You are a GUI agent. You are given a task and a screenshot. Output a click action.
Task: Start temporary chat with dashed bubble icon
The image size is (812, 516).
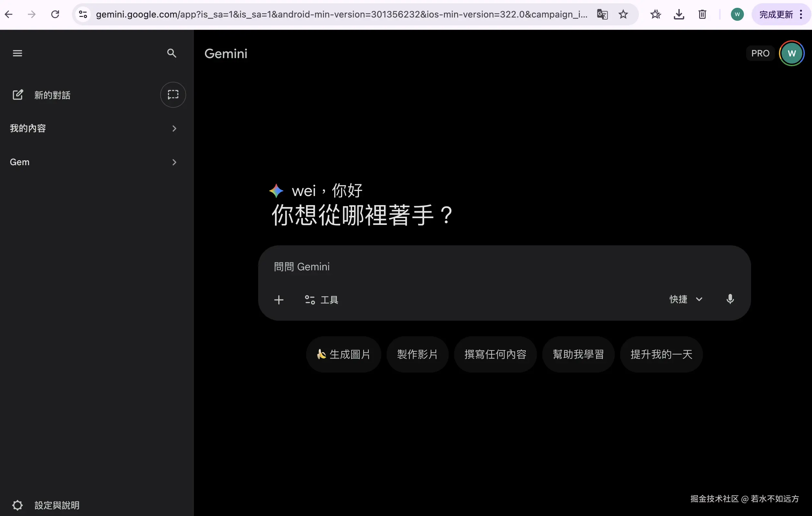pyautogui.click(x=173, y=95)
